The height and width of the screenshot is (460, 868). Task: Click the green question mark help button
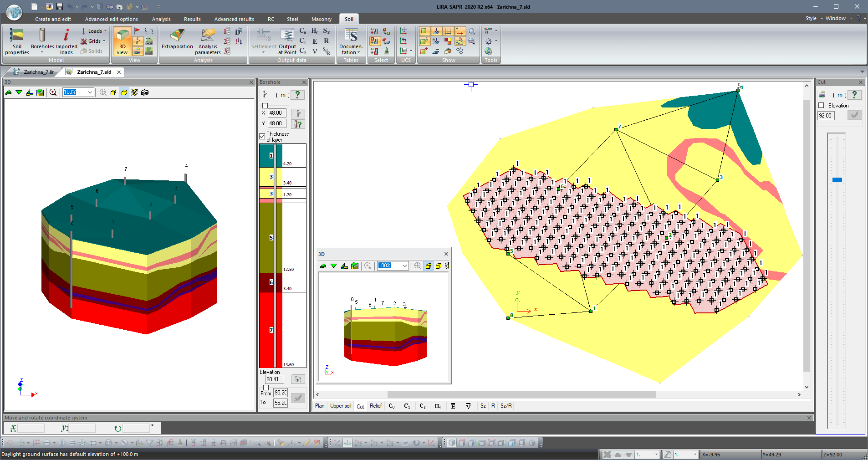[298, 95]
